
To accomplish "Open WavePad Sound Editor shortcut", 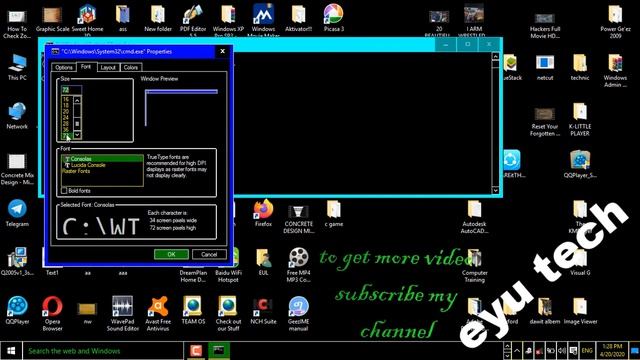I will coord(122,313).
